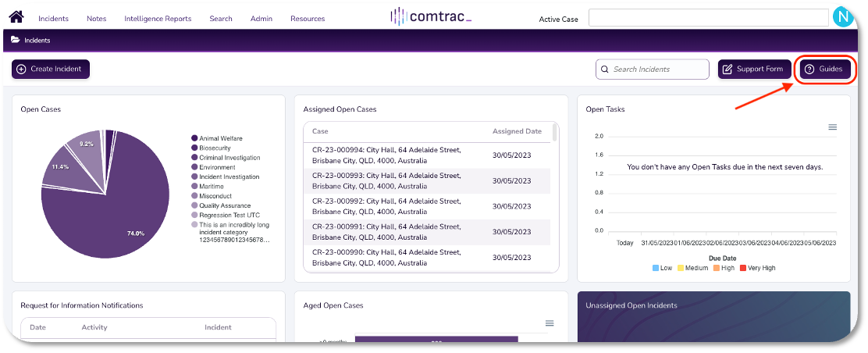Open the Resources menu

click(x=308, y=19)
